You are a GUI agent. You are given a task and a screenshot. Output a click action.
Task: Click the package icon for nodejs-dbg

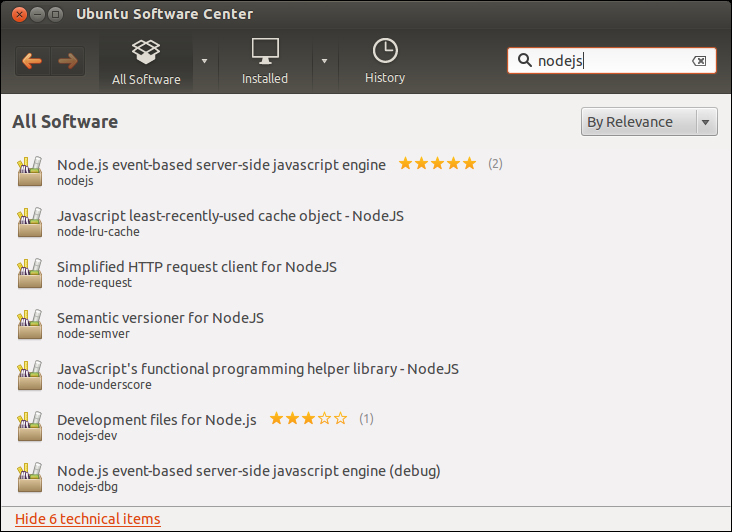click(x=30, y=477)
